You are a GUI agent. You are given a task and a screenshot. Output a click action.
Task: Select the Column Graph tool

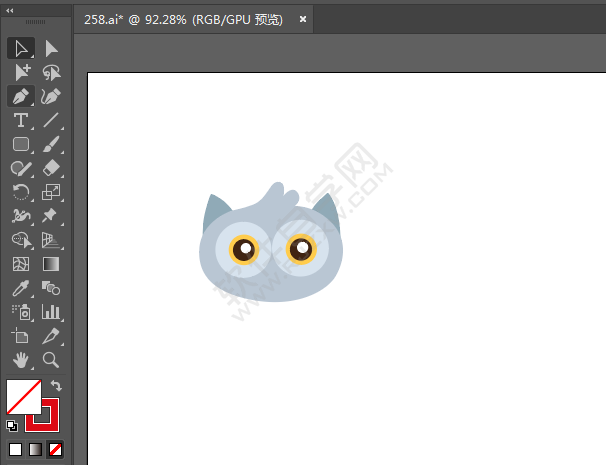pyautogui.click(x=51, y=312)
